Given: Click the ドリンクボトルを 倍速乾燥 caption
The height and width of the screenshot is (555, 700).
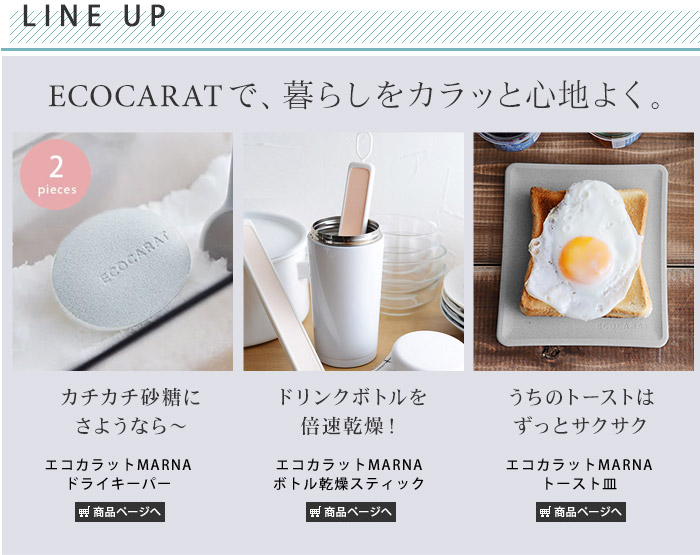Looking at the screenshot, I should point(351,411).
